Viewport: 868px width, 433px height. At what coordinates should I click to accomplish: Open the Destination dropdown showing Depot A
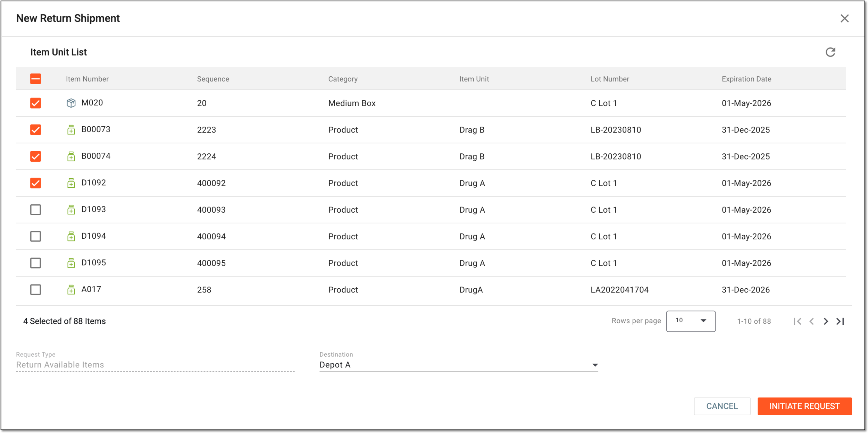pyautogui.click(x=459, y=365)
